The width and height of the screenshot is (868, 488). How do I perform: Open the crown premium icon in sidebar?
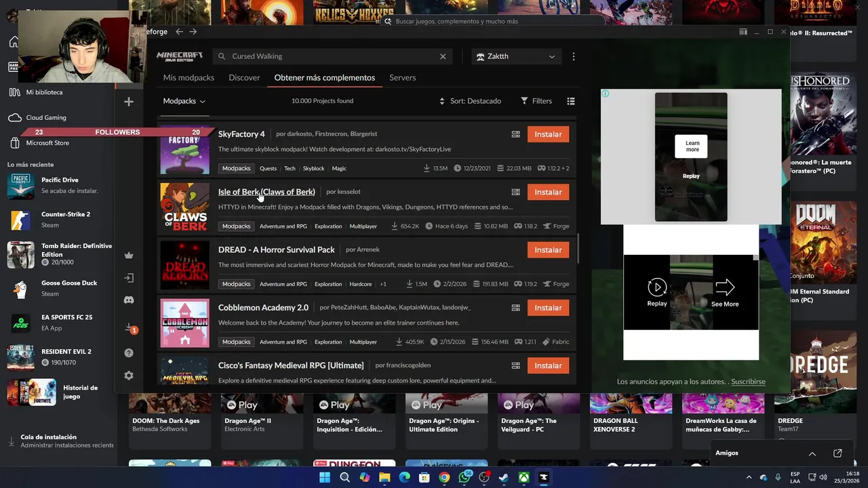point(129,256)
